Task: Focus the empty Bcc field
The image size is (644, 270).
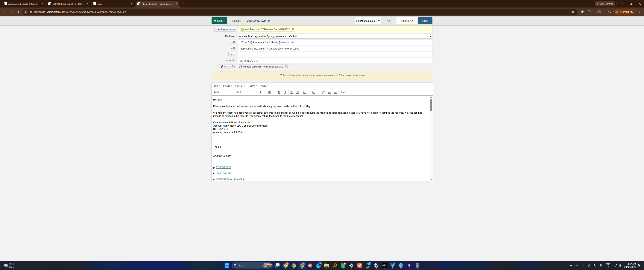Action: click(x=335, y=54)
